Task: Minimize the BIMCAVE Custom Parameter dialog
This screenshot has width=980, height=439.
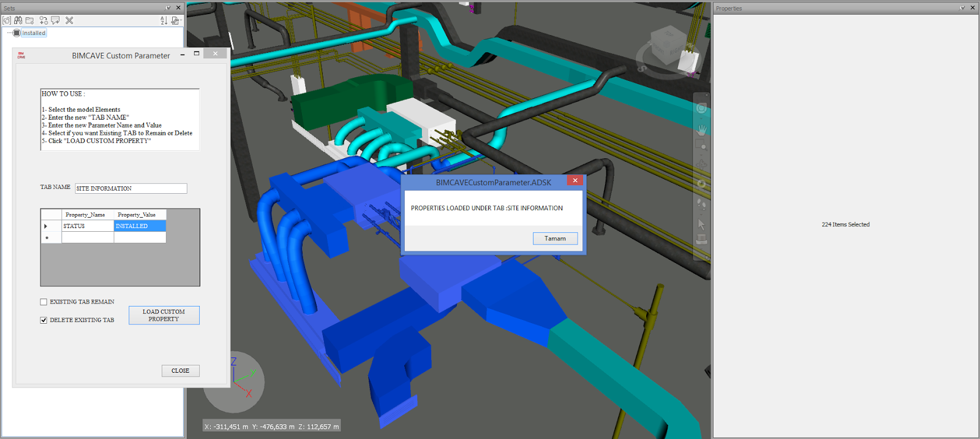Action: [x=183, y=55]
